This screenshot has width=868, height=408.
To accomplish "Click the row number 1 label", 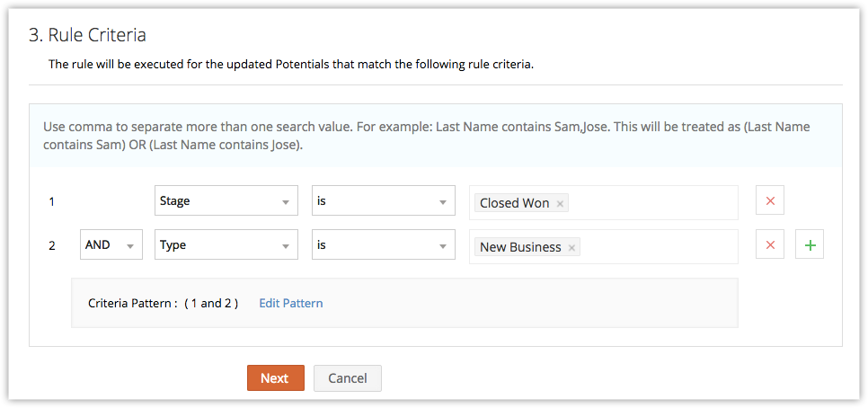I will click(52, 202).
